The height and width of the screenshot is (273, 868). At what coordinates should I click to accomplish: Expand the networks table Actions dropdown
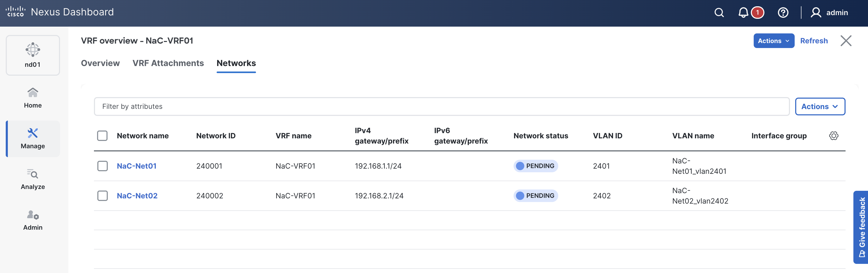[x=819, y=106]
